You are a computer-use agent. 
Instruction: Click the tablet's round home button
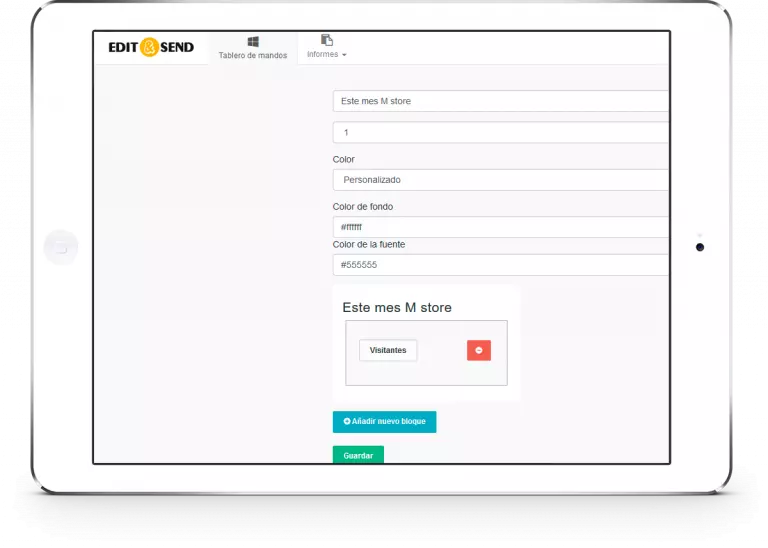(61, 247)
